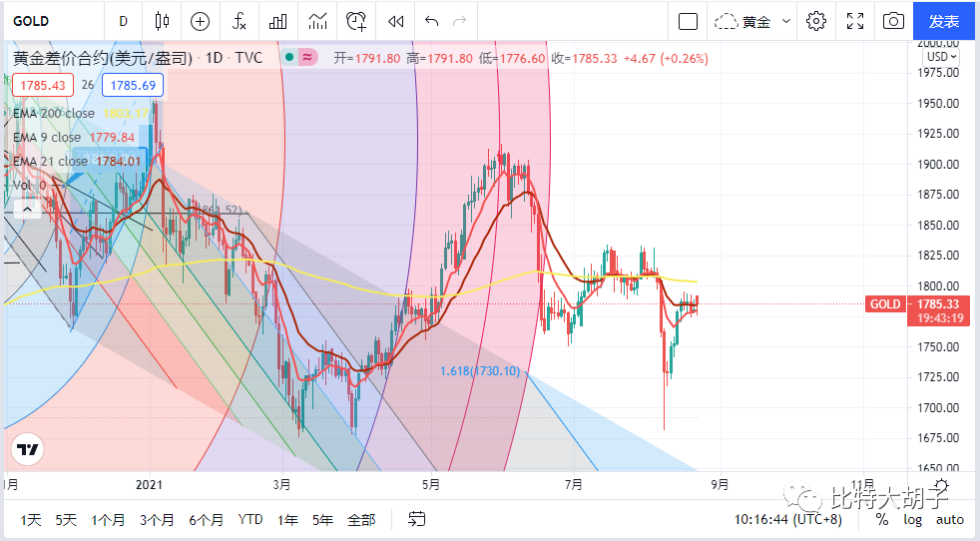Open timezone menu 10:16:44 (UTC+8)
Screen dimensions: 980x541
787,520
